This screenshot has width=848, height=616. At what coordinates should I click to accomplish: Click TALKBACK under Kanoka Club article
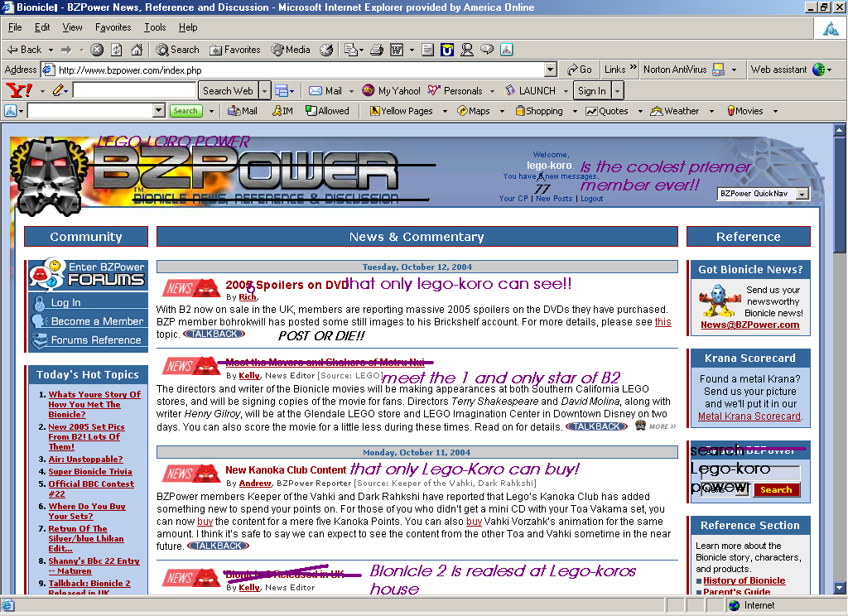pyautogui.click(x=218, y=546)
